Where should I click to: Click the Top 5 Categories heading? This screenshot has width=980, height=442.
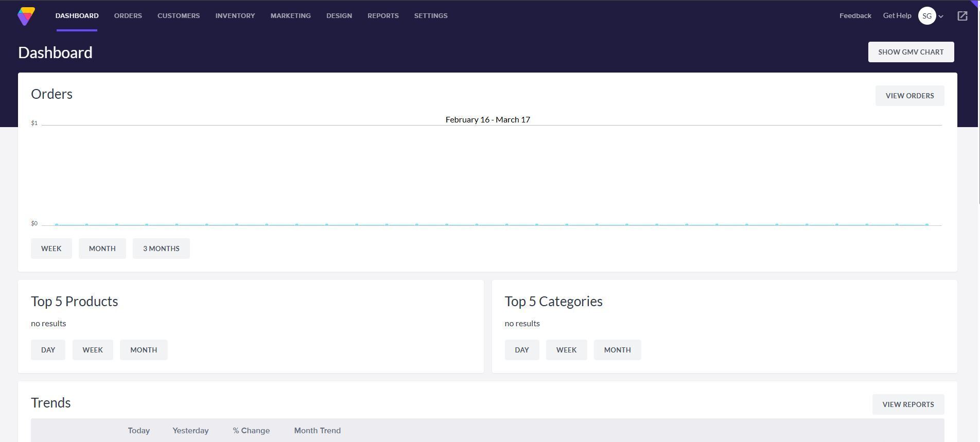pyautogui.click(x=553, y=302)
